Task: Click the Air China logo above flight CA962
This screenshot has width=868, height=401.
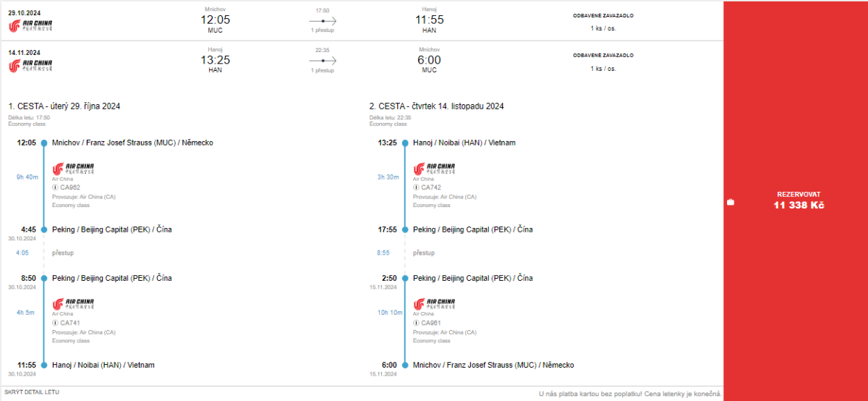Action: tap(73, 169)
